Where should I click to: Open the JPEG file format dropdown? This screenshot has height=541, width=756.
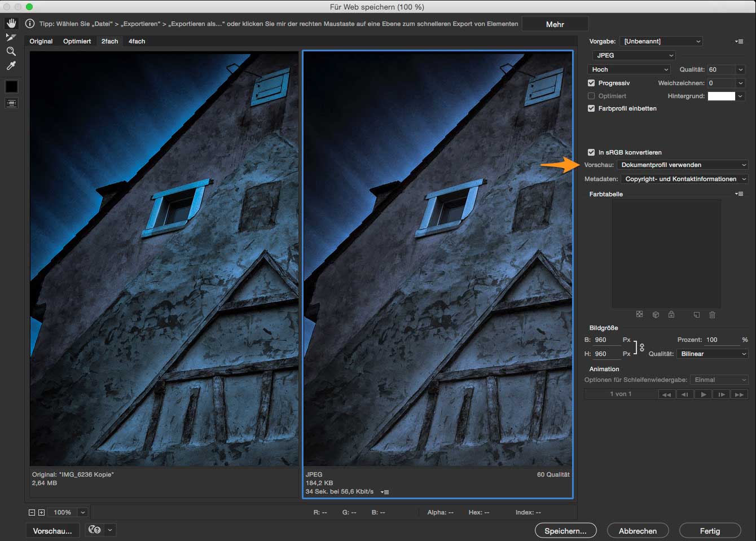pos(634,55)
